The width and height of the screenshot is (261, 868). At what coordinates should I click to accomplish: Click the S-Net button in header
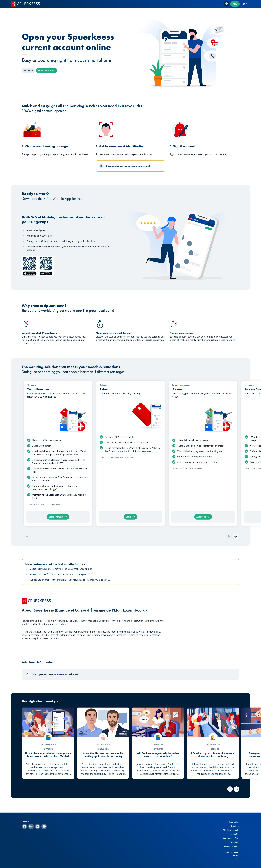click(x=235, y=4)
